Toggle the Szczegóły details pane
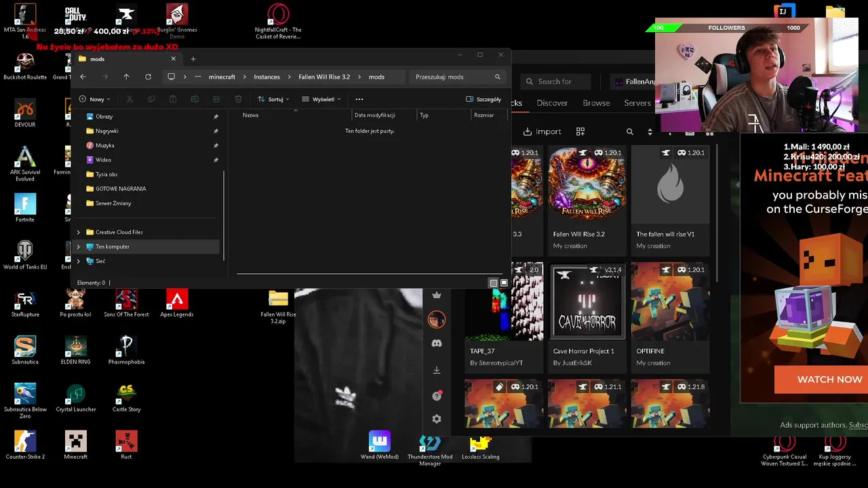The width and height of the screenshot is (868, 488). click(x=484, y=99)
